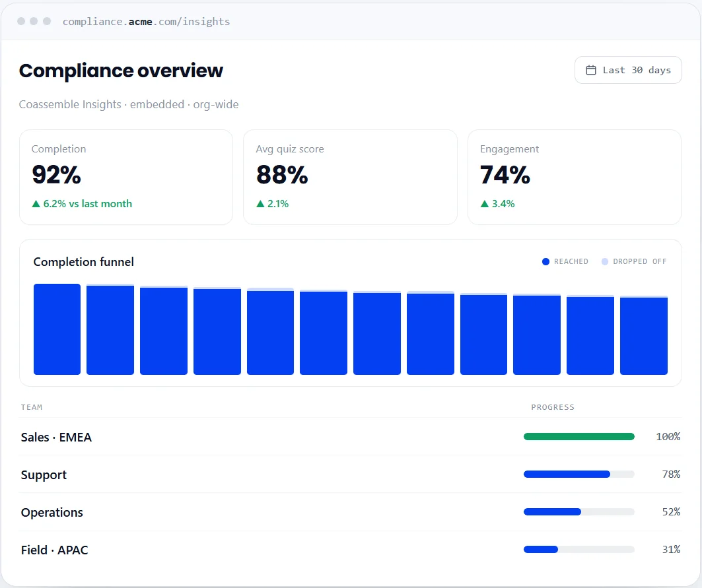
Task: Click the 100% progress value
Action: (668, 437)
